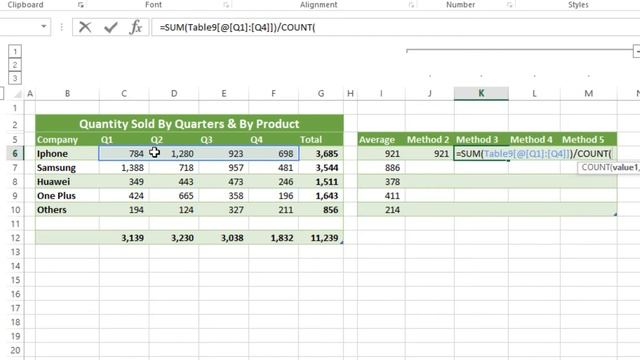
Task: Select the Iphone cell
Action: (67, 153)
